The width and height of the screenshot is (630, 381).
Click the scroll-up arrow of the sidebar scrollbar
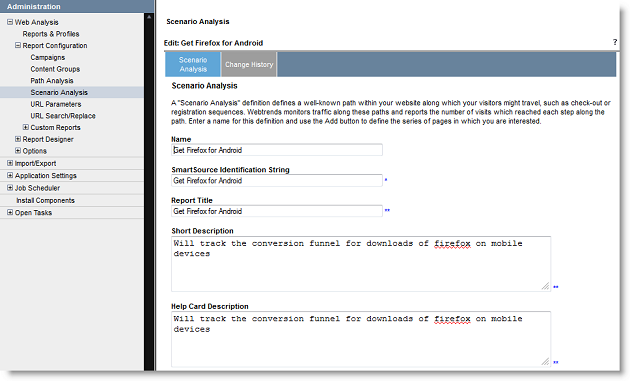149,17
